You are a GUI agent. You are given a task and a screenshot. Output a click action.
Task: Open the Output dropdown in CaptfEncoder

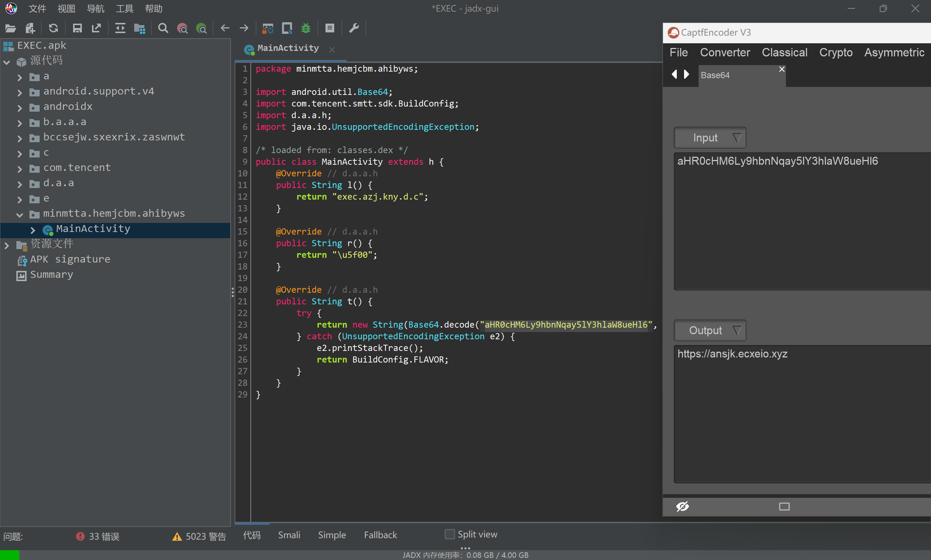click(710, 330)
